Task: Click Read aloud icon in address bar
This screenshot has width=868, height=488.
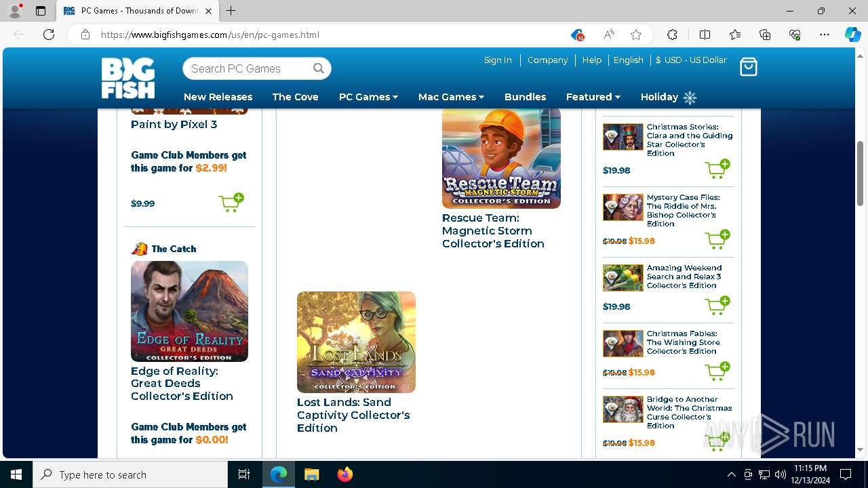Action: (x=608, y=35)
